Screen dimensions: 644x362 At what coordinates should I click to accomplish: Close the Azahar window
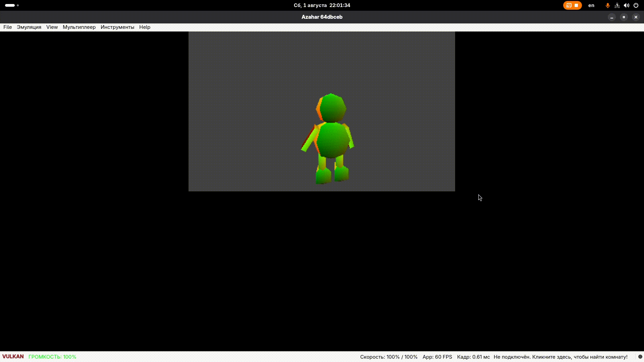coord(636,17)
